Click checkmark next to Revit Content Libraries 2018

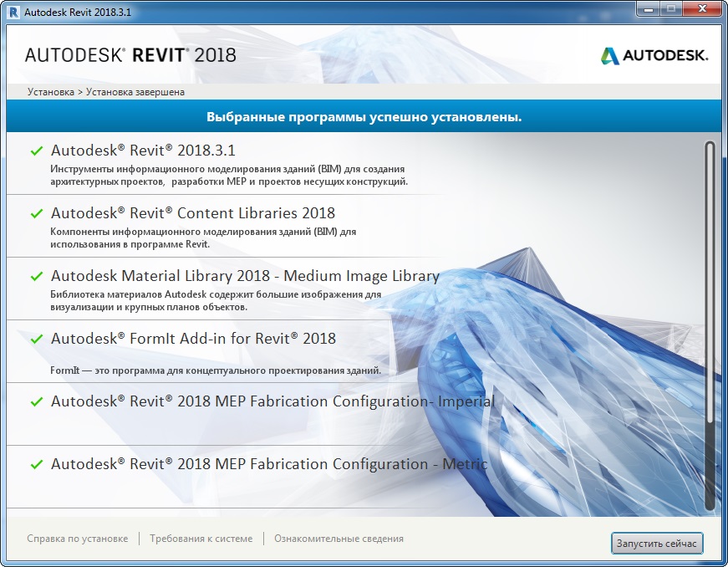tap(36, 214)
